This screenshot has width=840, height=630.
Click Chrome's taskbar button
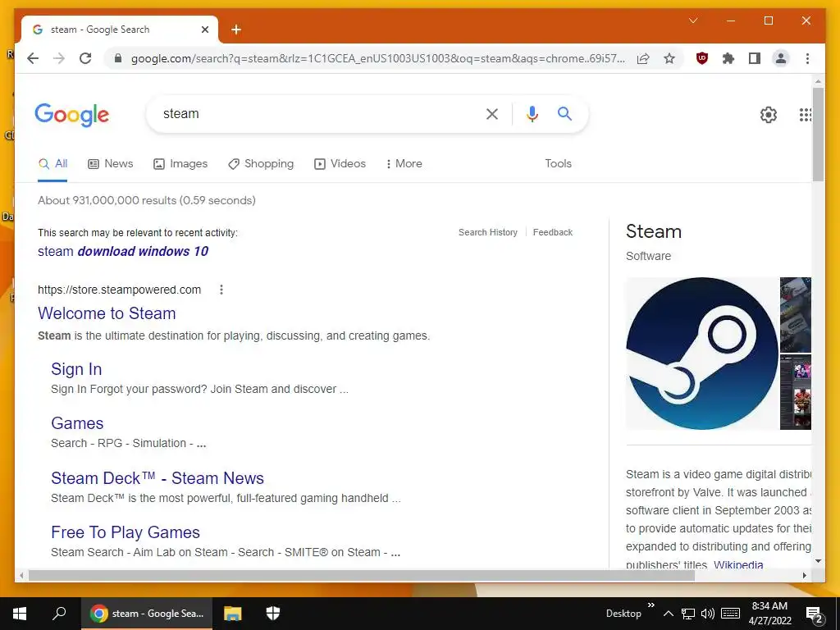tap(147, 614)
